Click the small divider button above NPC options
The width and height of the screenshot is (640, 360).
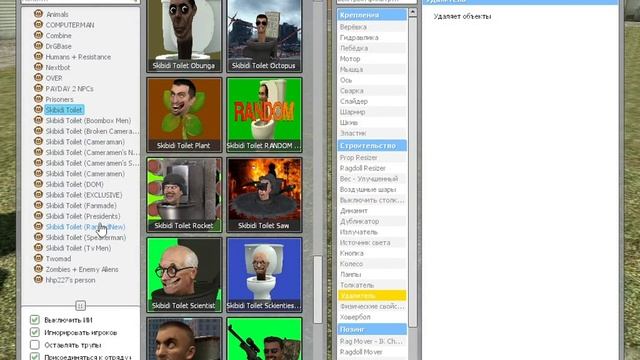coord(80,305)
